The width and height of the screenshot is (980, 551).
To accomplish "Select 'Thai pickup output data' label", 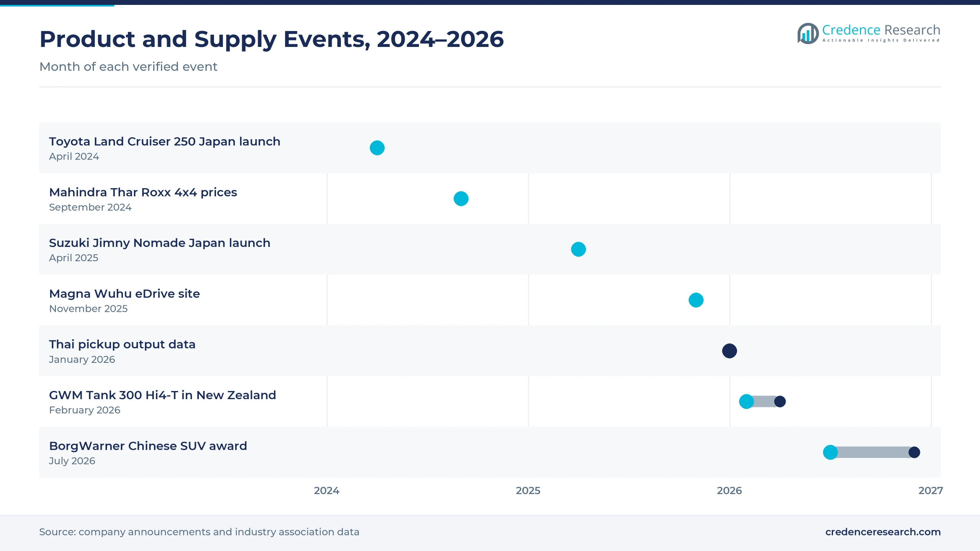I will click(x=122, y=344).
